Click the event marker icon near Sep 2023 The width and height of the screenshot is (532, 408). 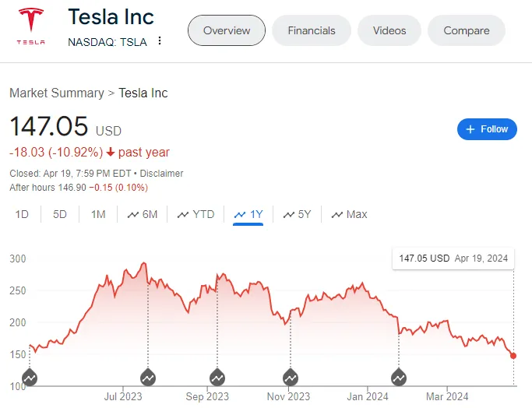coord(217,377)
